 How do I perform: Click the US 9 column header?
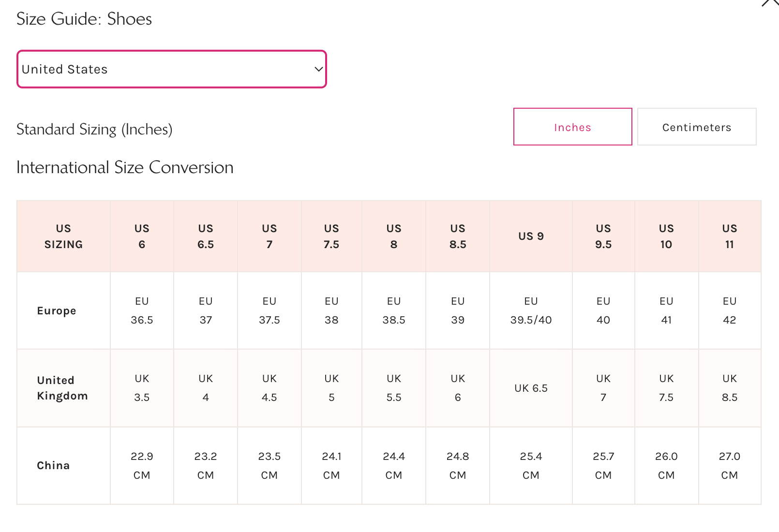coord(531,236)
